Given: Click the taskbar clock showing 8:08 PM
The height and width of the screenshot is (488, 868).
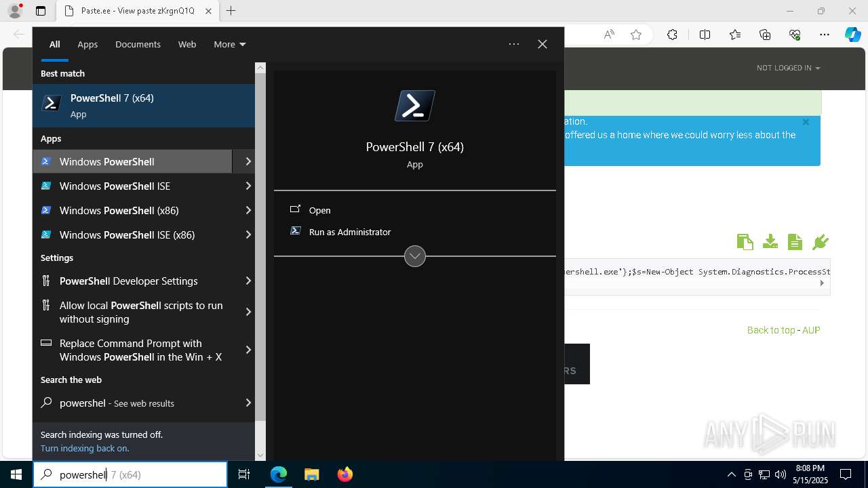Looking at the screenshot, I should click(810, 474).
